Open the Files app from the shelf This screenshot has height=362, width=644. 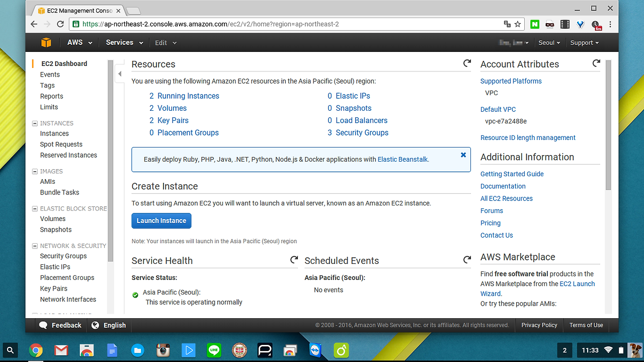137,350
